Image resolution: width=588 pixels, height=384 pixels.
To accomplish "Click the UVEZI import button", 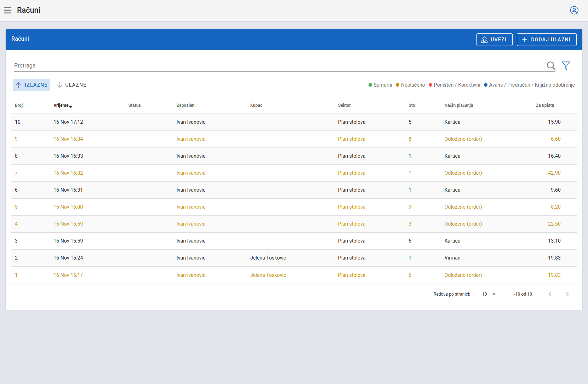I will 494,40.
